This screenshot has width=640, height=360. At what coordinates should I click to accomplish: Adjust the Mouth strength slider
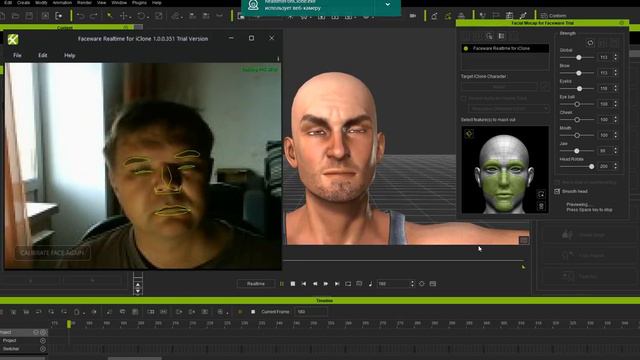[x=577, y=135]
